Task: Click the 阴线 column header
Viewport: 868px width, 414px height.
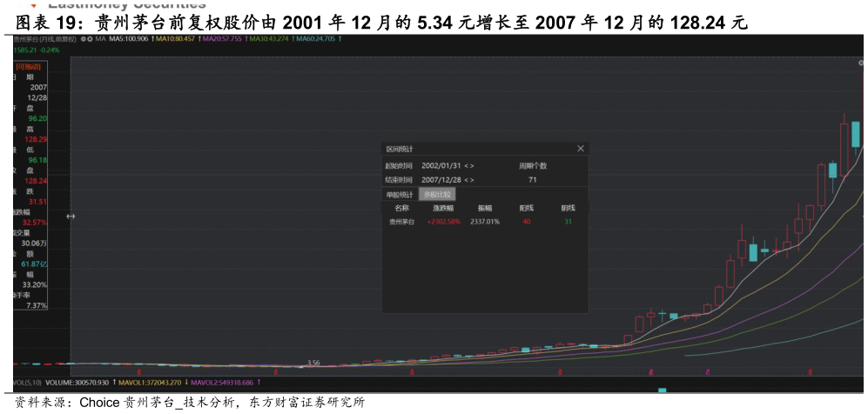Action: [568, 209]
